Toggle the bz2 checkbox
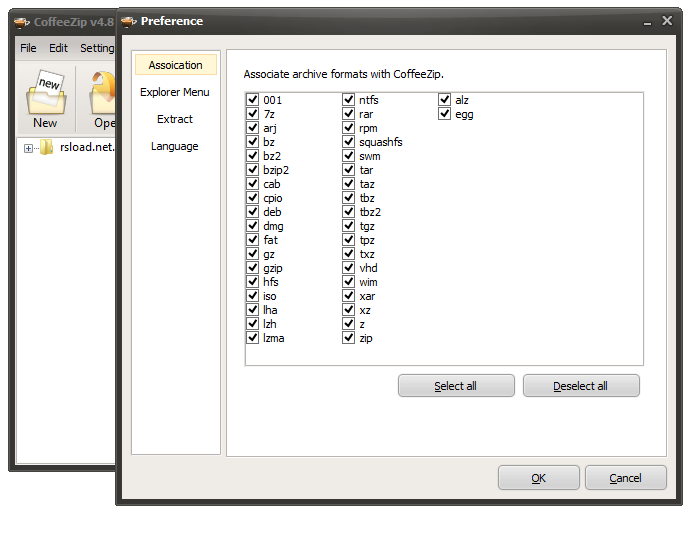Image resolution: width=698 pixels, height=539 pixels. pyautogui.click(x=253, y=155)
